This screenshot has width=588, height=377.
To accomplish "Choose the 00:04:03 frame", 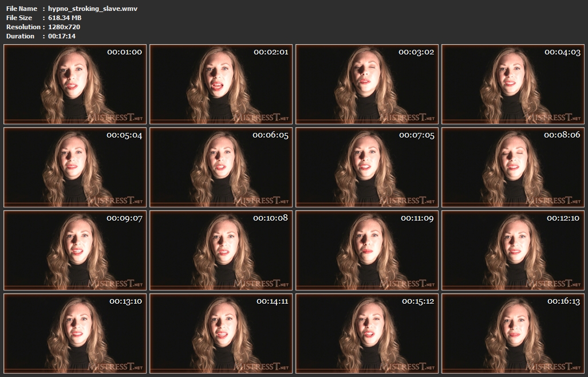I will click(513, 84).
